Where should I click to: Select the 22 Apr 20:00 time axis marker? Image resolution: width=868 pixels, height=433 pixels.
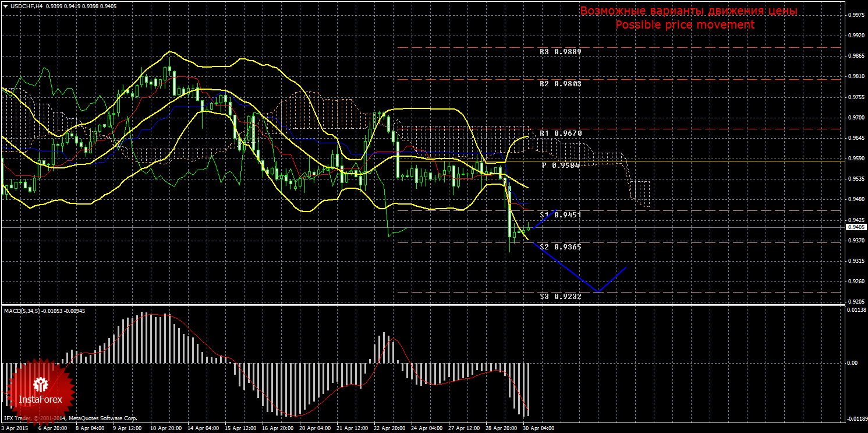(x=388, y=428)
